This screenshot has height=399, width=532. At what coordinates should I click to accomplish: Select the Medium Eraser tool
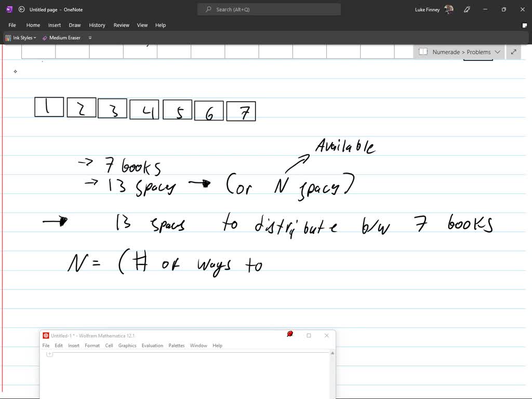(x=61, y=37)
